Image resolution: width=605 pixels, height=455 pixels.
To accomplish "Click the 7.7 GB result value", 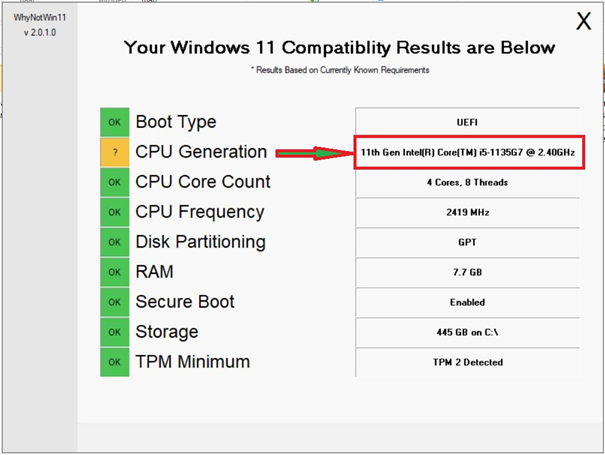I will (467, 272).
